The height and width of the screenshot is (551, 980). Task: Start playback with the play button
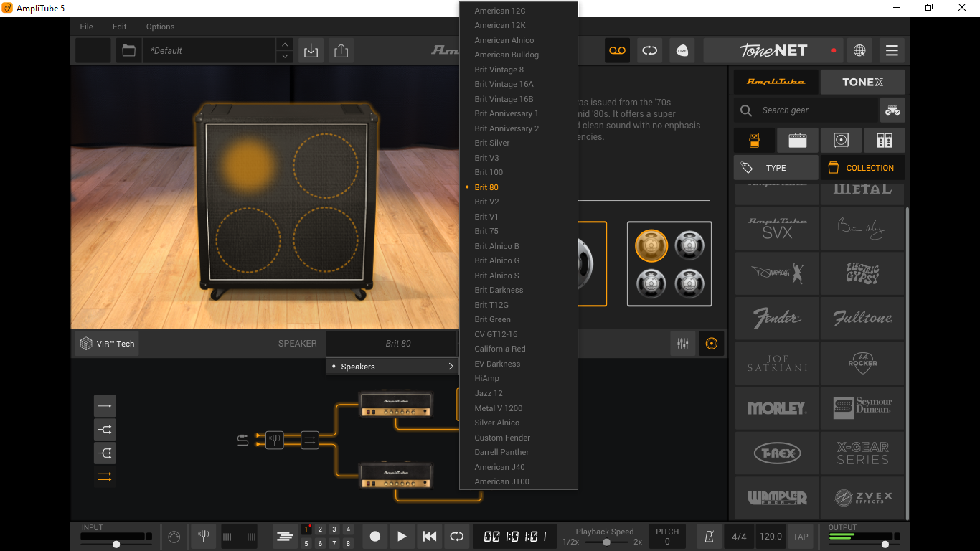402,536
